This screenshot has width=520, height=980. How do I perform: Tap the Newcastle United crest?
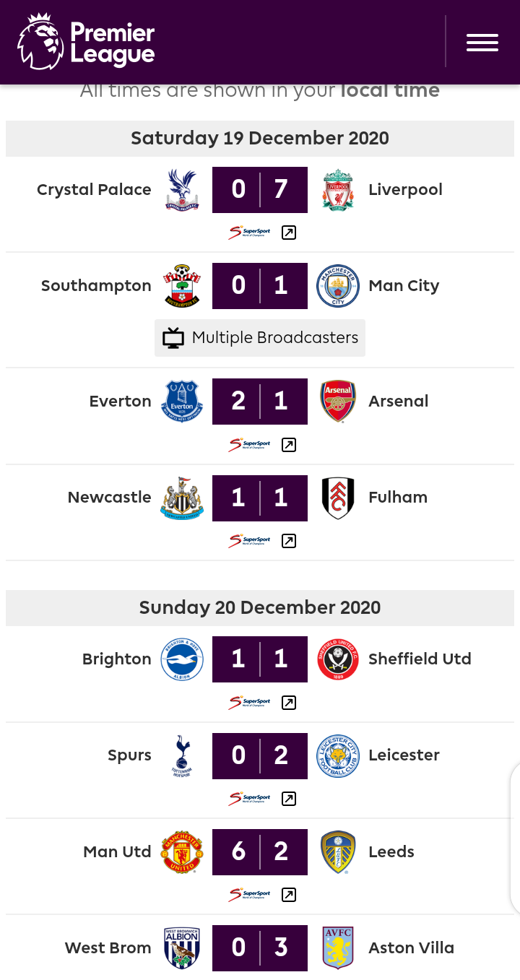pos(182,498)
